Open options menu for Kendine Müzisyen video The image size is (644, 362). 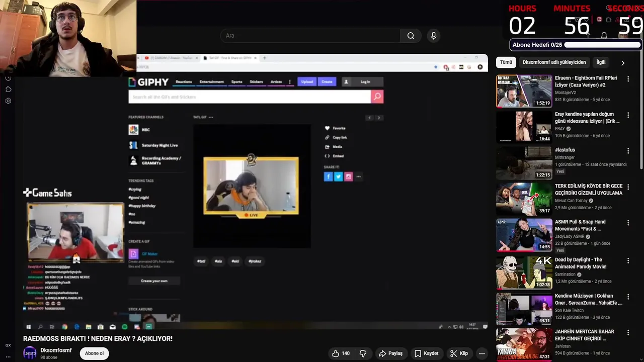628,297
